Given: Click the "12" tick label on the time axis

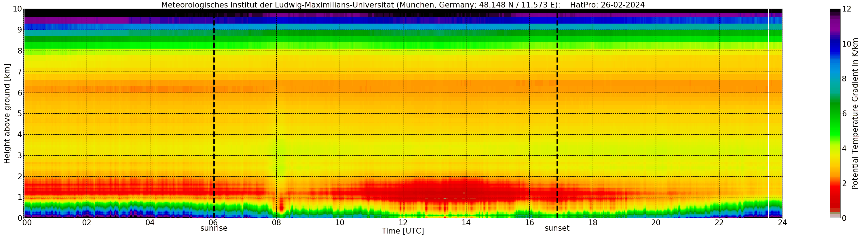Looking at the screenshot, I should click(403, 223).
